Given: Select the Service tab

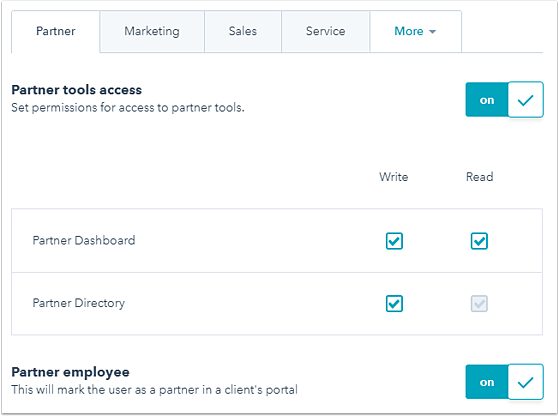Looking at the screenshot, I should click(x=325, y=31).
